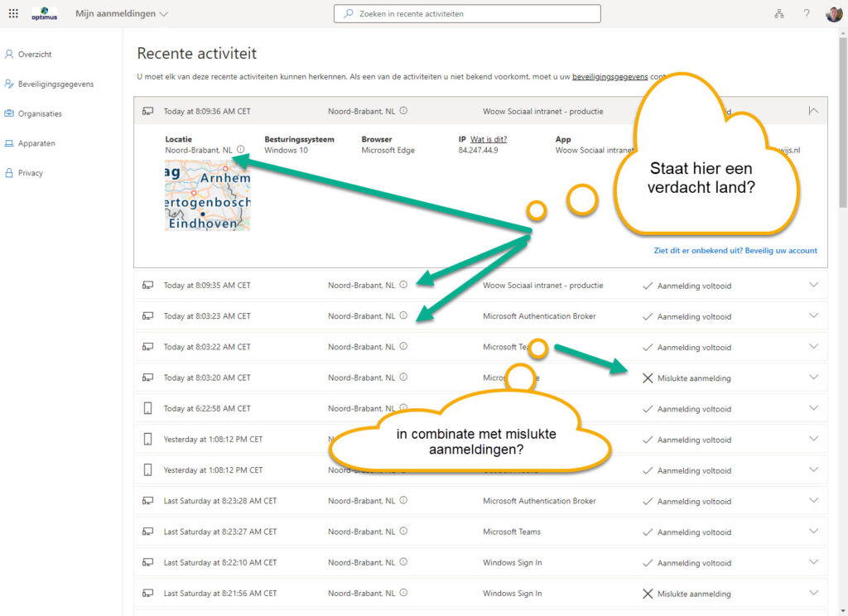Image resolution: width=848 pixels, height=616 pixels.
Task: Collapse the expanded 8:09:36 AM activity
Action: 813,111
